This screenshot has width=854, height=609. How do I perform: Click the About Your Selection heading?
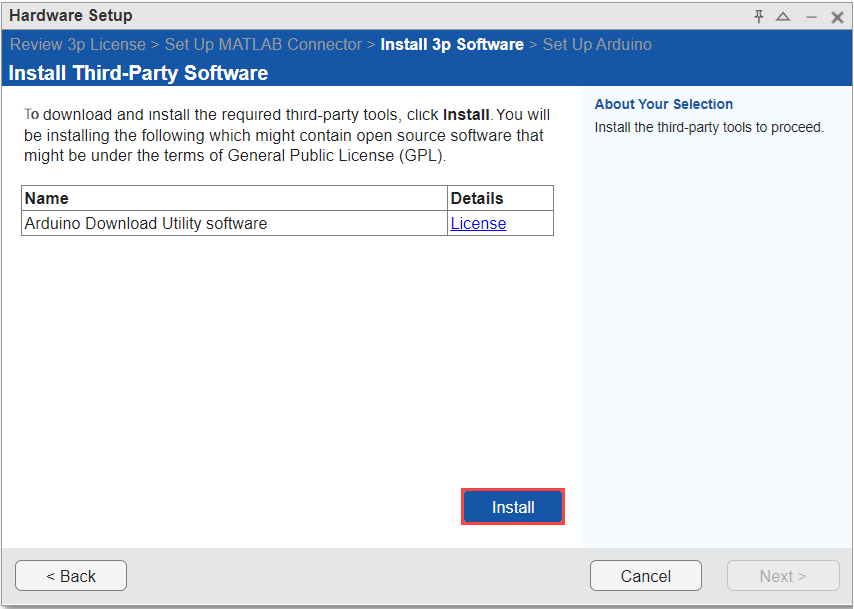pos(663,104)
